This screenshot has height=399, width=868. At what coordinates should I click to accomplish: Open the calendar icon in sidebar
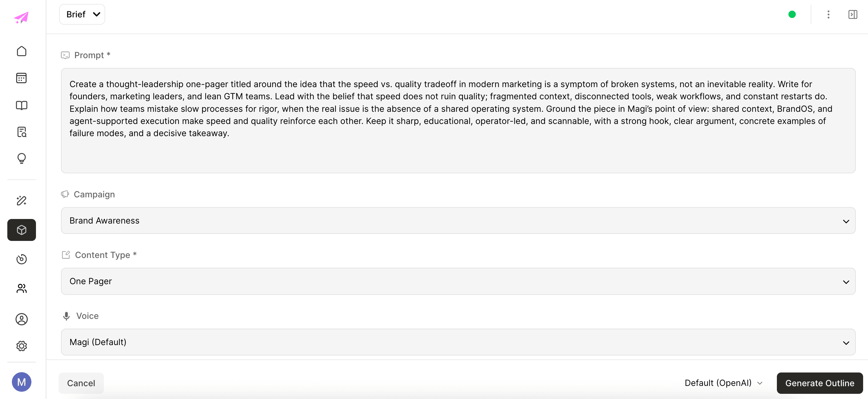click(22, 78)
